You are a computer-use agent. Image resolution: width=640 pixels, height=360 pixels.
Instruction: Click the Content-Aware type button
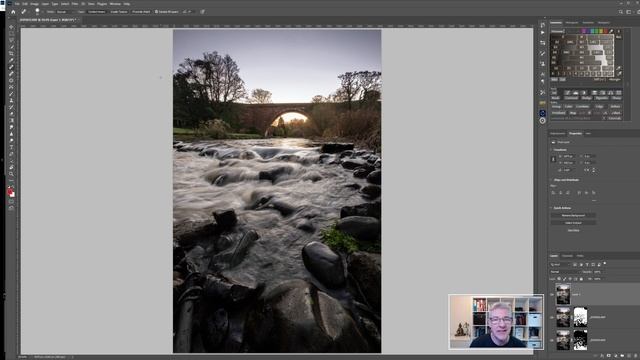click(97, 12)
